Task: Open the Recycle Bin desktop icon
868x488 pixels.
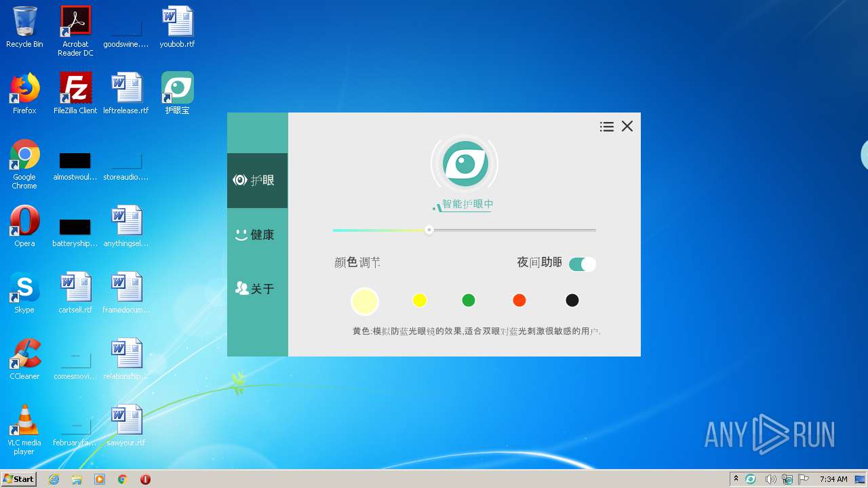Action: click(24, 27)
